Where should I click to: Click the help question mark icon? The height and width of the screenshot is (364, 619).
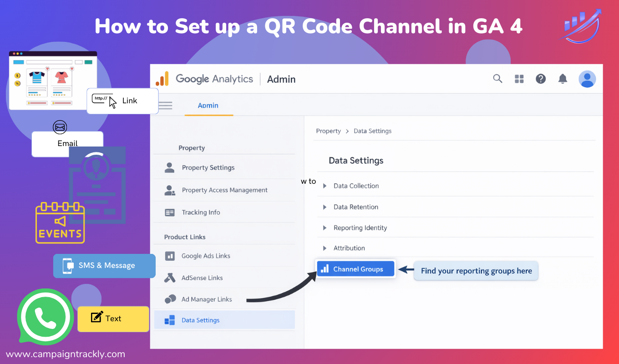point(541,79)
